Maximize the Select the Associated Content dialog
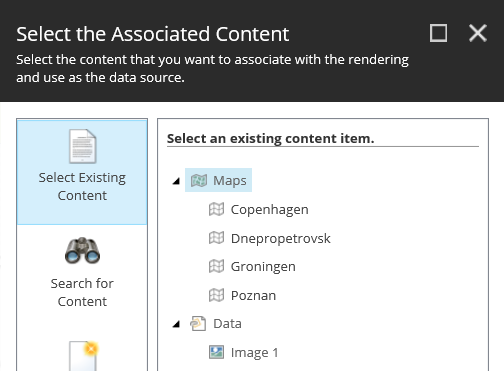 pos(438,33)
